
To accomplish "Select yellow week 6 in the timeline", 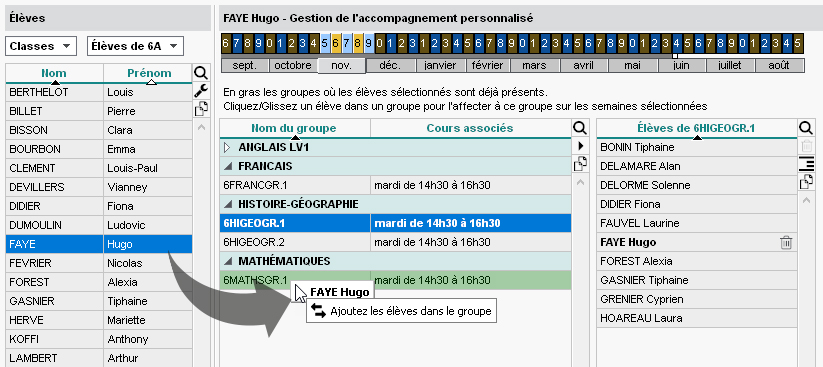I will [x=336, y=43].
